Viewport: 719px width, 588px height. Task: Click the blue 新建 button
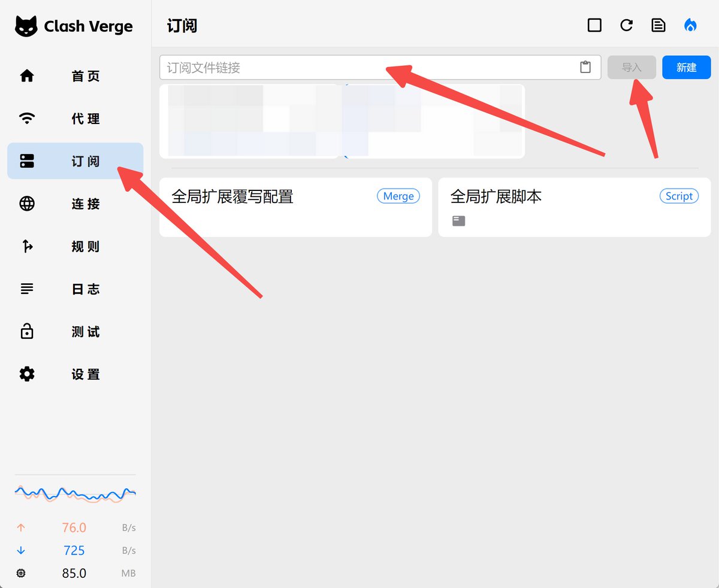click(x=687, y=68)
